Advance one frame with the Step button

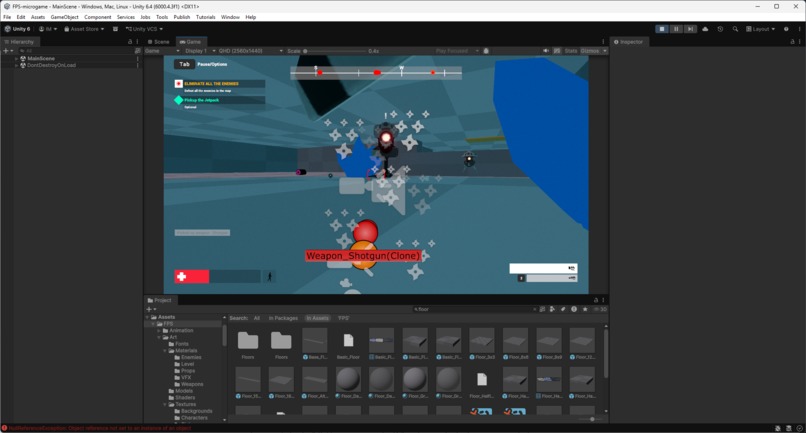point(690,29)
